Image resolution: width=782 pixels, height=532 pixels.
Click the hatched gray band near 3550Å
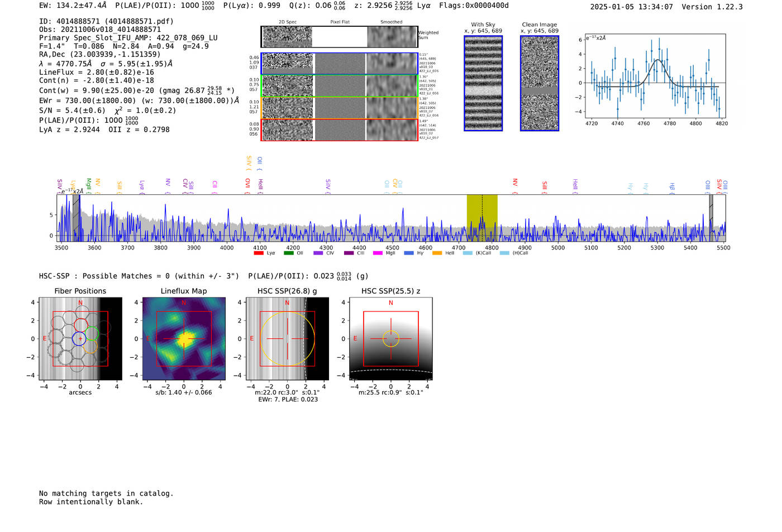(76, 218)
